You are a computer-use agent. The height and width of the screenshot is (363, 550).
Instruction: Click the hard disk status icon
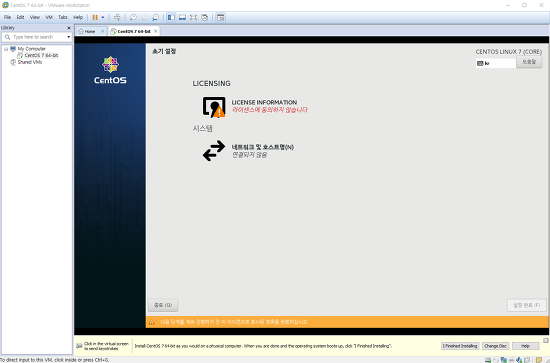pyautogui.click(x=488, y=360)
